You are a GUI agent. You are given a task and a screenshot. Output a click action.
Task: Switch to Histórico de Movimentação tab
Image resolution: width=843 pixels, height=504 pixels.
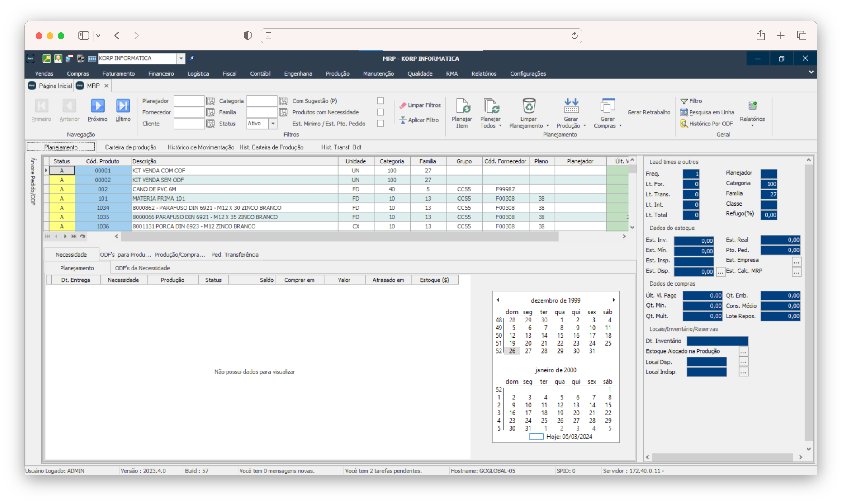pos(201,147)
